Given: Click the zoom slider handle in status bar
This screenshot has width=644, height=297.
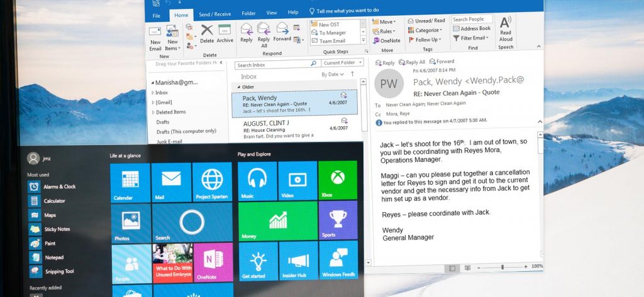Looking at the screenshot, I should (x=502, y=267).
